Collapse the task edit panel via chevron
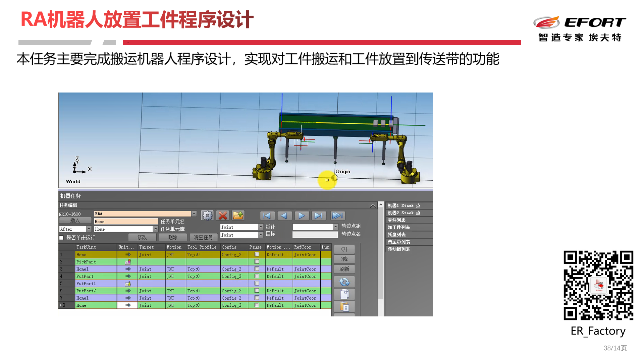This screenshot has height=362, width=644. pyautogui.click(x=373, y=206)
